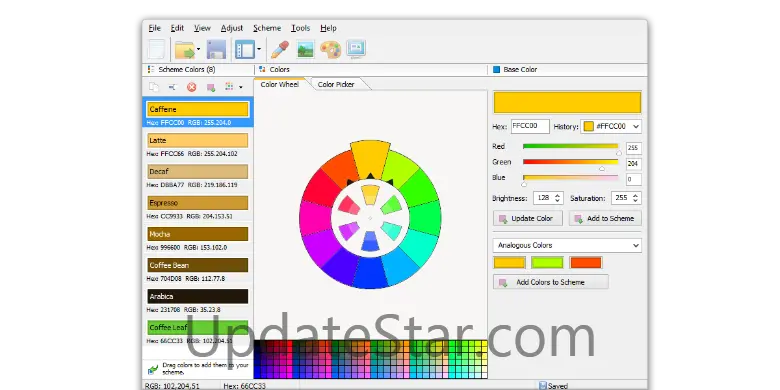Open the Edit menu

coord(177,28)
